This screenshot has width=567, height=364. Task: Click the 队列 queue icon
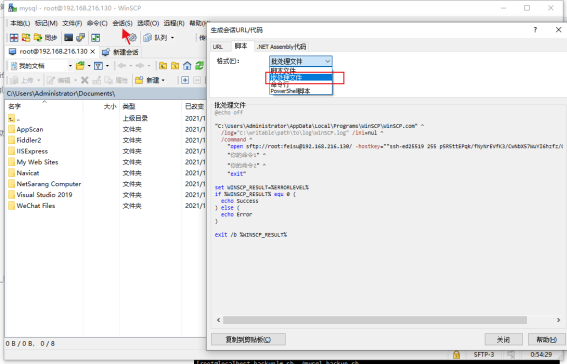pos(148,38)
